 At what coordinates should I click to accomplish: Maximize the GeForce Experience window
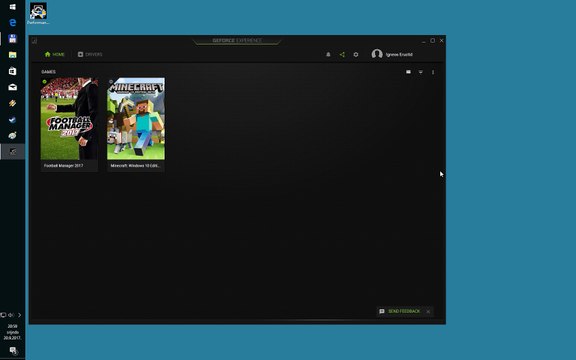tap(432, 41)
